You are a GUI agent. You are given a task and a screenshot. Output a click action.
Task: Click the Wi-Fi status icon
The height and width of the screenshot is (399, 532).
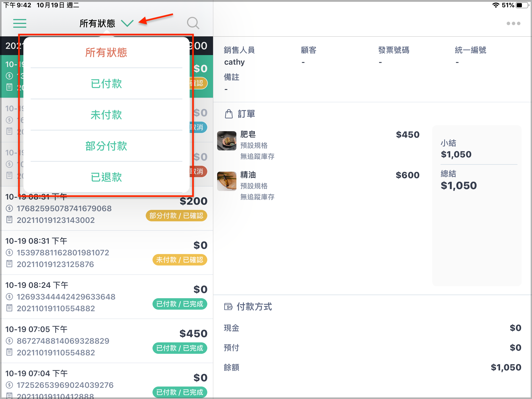[x=496, y=5]
